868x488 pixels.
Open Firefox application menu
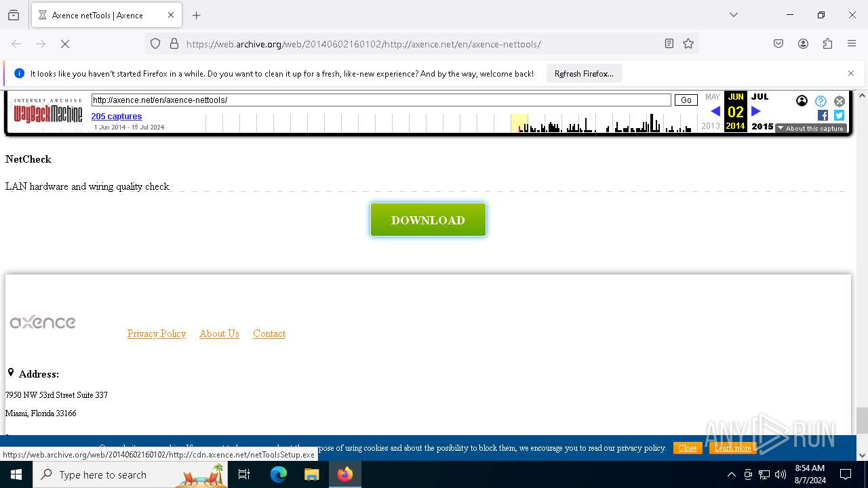coord(852,44)
